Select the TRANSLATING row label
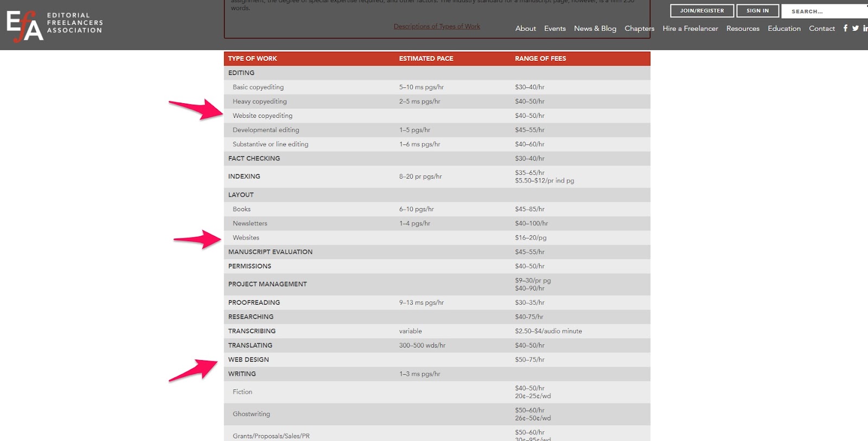Viewport: 868px width, 441px height. (x=251, y=345)
